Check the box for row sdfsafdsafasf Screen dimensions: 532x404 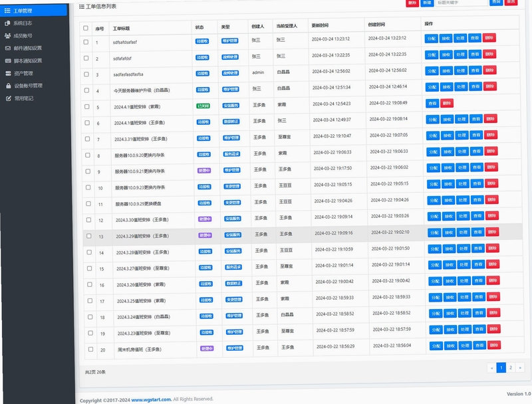tap(86, 42)
